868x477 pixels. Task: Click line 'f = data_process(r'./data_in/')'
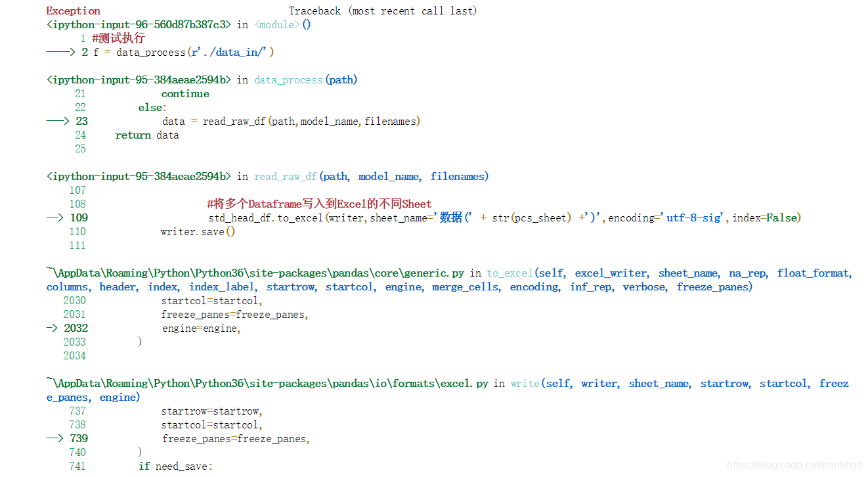(183, 52)
